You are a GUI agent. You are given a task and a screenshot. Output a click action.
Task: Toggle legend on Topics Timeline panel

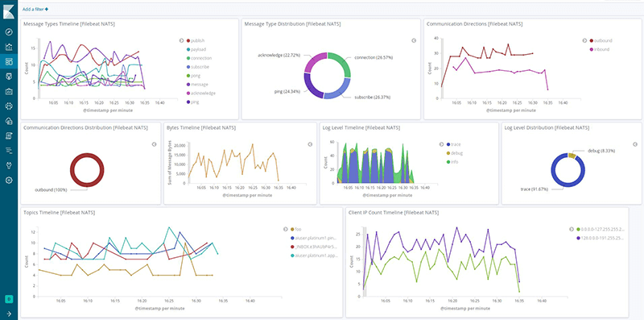click(x=286, y=229)
